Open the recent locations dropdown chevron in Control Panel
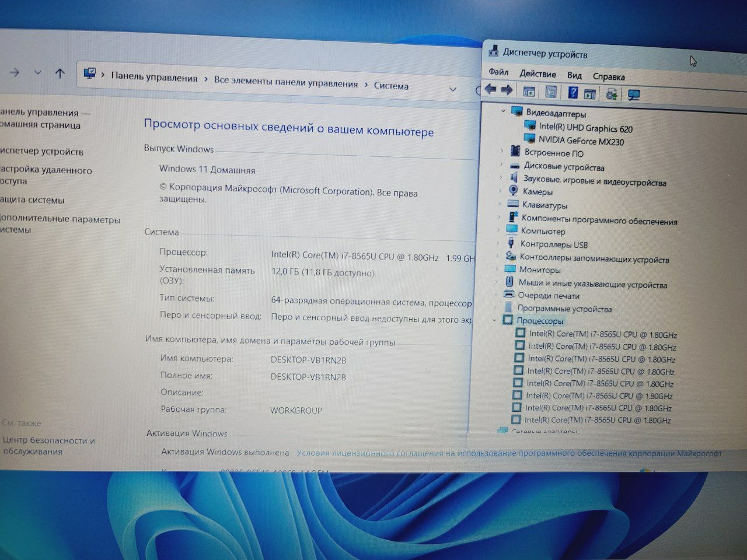Viewport: 747px width, 560px height. click(37, 73)
